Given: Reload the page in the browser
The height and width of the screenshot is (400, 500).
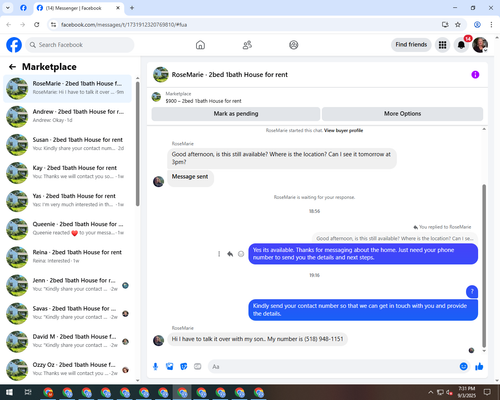Looking at the screenshot, I should [37, 25].
